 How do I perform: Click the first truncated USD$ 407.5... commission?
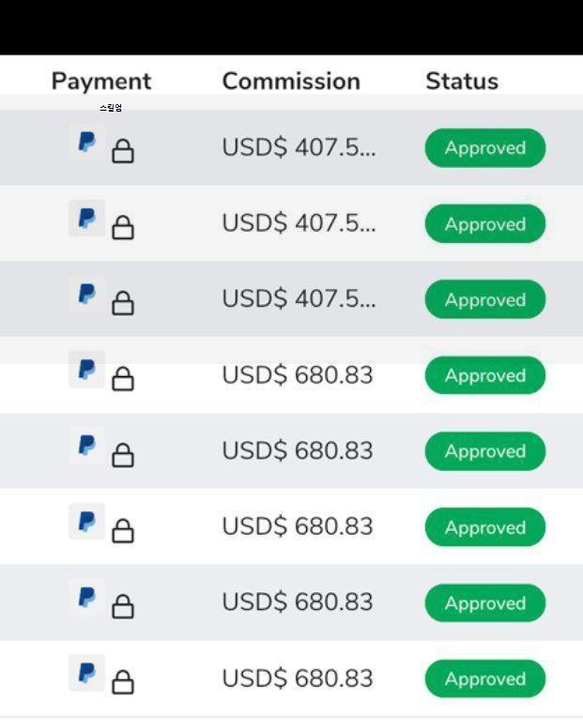click(299, 148)
